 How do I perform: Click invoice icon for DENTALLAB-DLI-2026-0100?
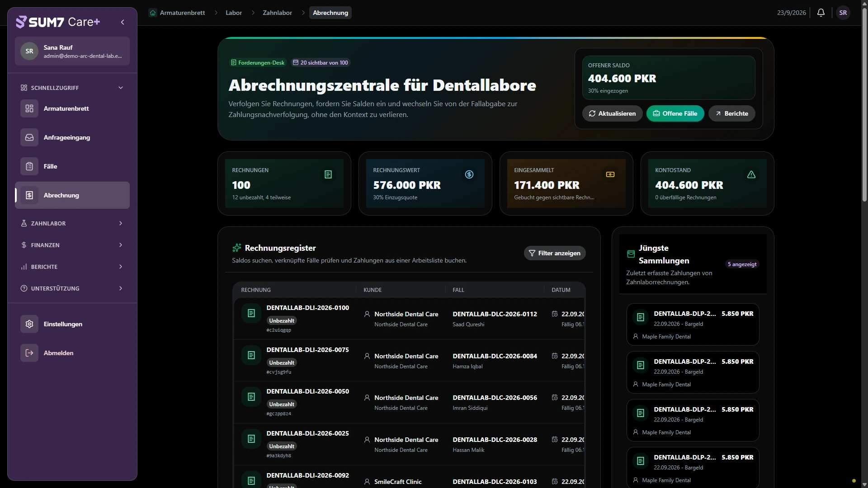click(251, 313)
